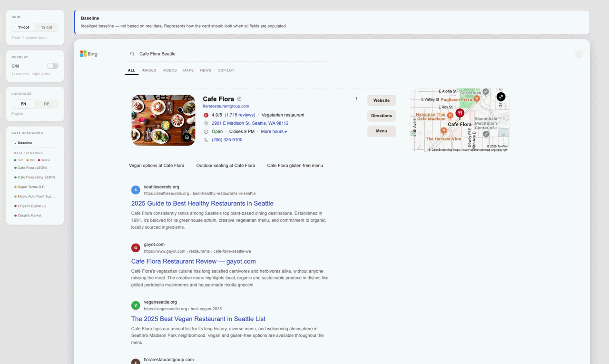Switch the language to DE

tap(46, 104)
